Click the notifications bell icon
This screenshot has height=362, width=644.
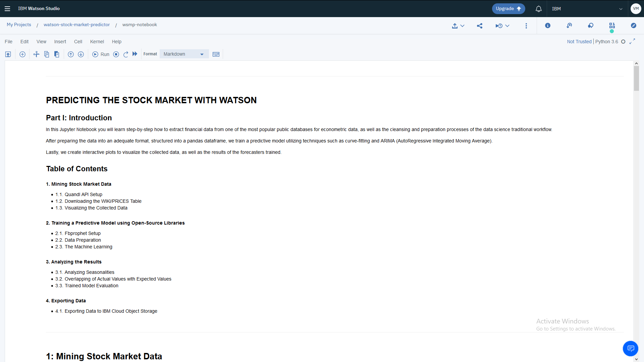pyautogui.click(x=539, y=9)
